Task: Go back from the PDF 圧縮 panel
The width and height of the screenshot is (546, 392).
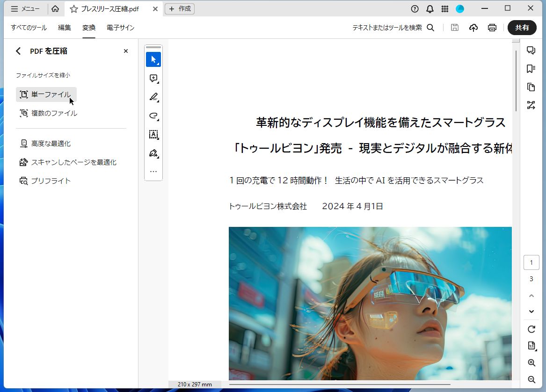Action: tap(18, 51)
